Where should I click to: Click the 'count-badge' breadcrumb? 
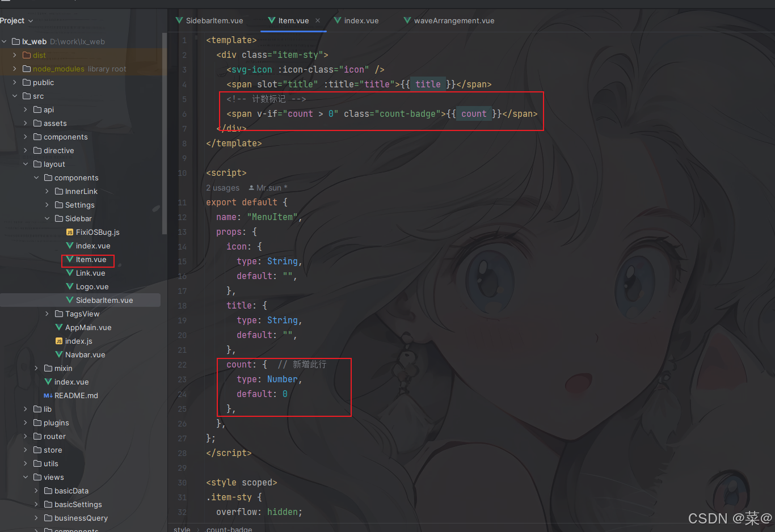pyautogui.click(x=229, y=529)
